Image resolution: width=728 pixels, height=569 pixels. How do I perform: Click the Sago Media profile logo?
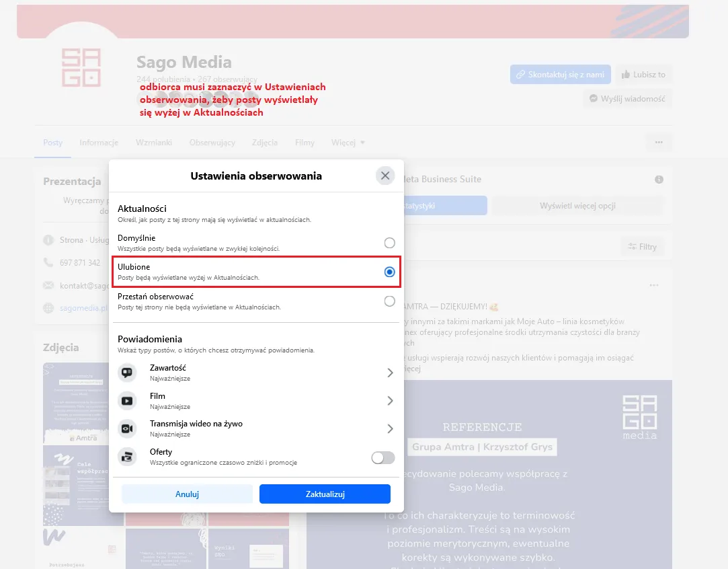click(81, 68)
